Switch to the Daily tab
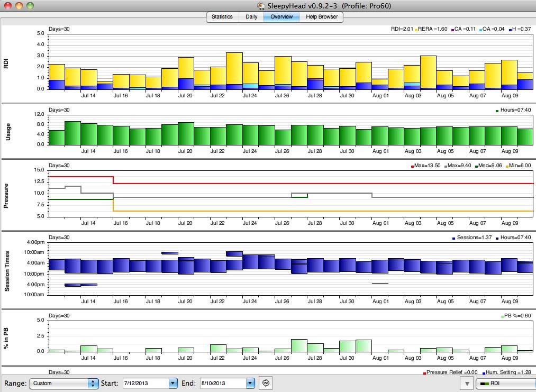Screen dimensions: 536x392 point(251,16)
